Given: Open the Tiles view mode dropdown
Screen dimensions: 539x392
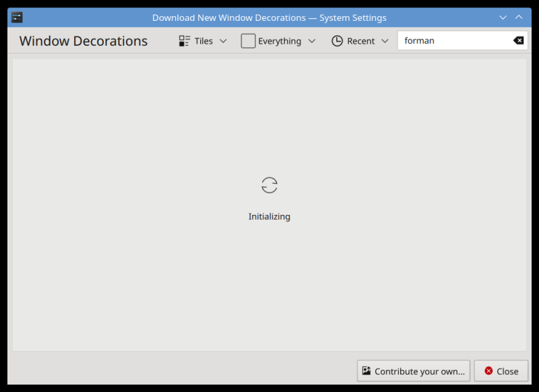Looking at the screenshot, I should [x=222, y=40].
